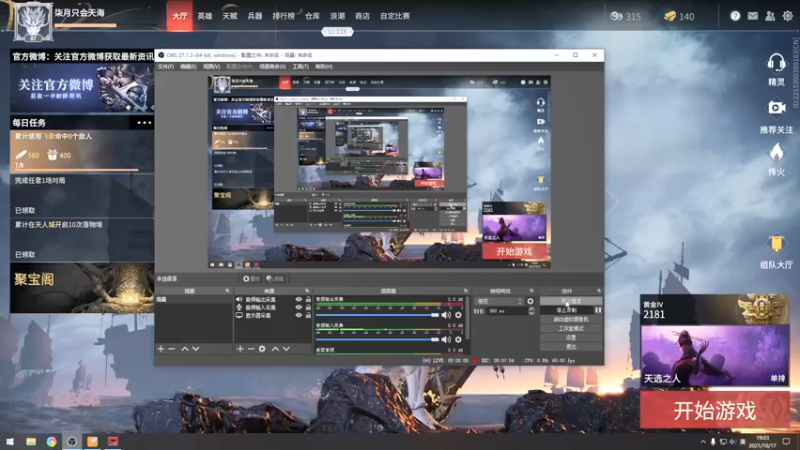Toggle visibility of 音频输出采集 source
800x450 pixels.
click(298, 299)
